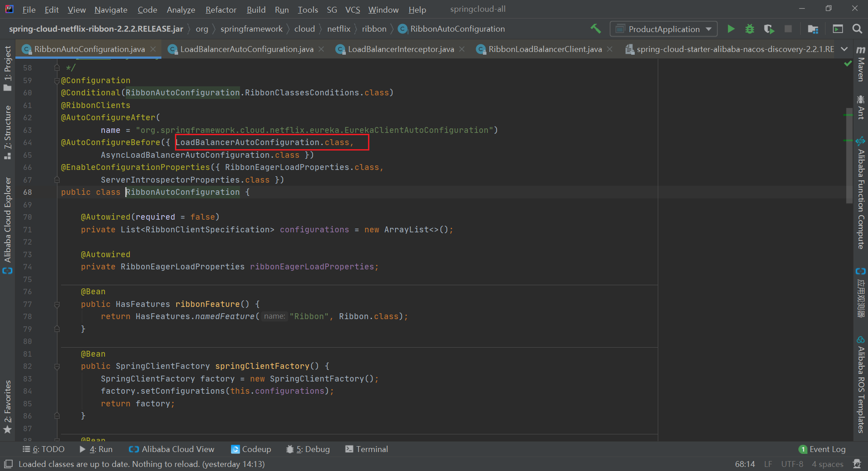Close the RibbonLoadBalancerClient.java tab

click(610, 49)
